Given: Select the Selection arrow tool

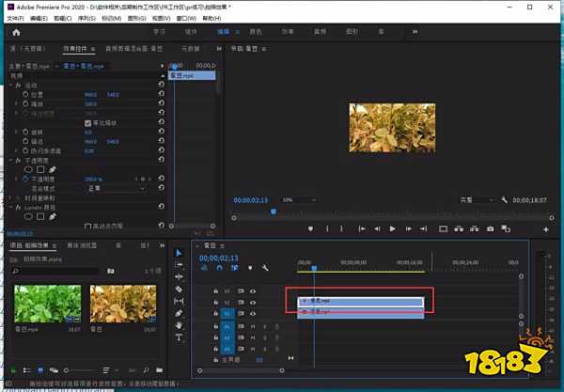Looking at the screenshot, I should coord(180,253).
